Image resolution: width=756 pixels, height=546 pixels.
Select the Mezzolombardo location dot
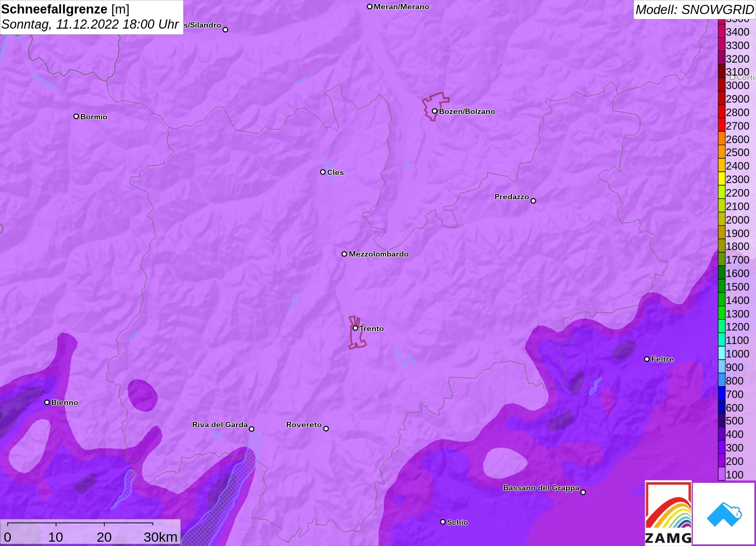tap(344, 254)
